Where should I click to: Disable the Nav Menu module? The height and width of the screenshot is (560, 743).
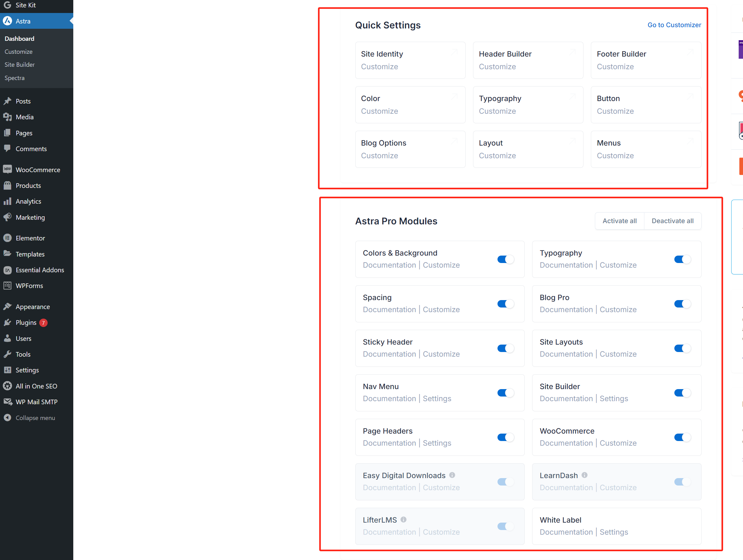pos(506,393)
